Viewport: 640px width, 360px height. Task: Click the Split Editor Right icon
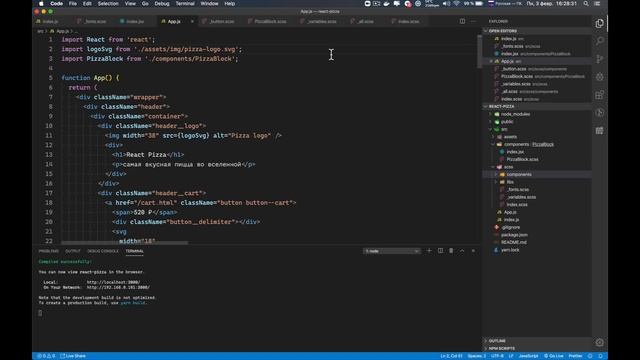click(462, 21)
